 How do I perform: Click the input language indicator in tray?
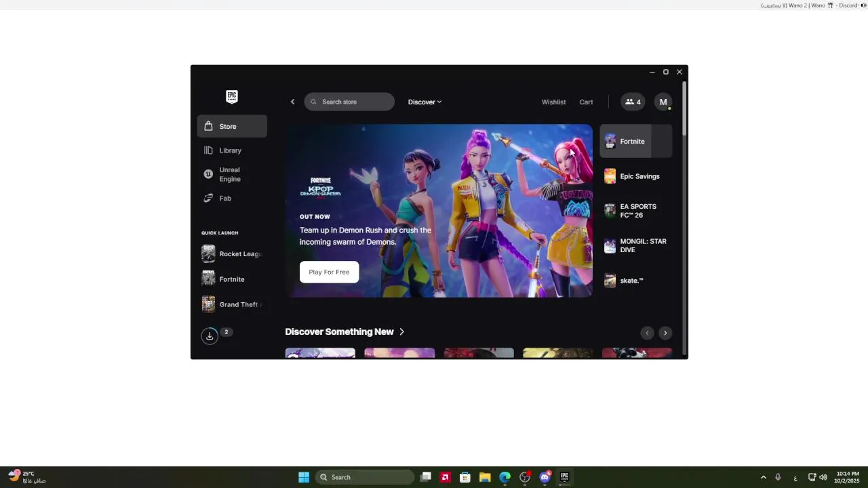click(x=795, y=477)
